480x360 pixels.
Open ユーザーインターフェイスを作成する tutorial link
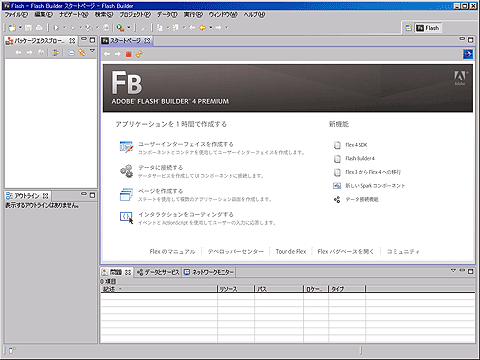coord(186,144)
